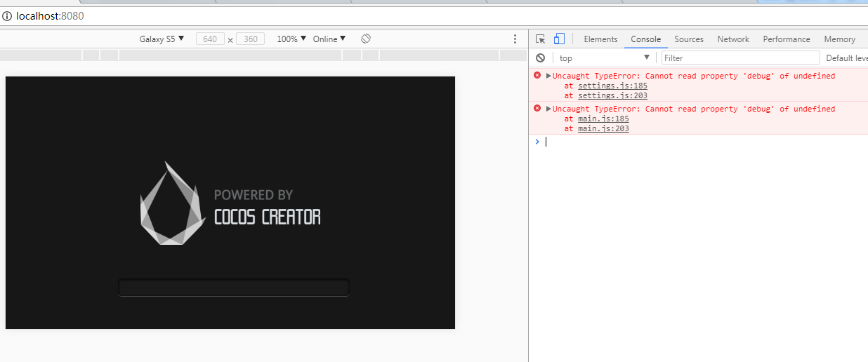Click the POWERED BY text

(x=254, y=195)
